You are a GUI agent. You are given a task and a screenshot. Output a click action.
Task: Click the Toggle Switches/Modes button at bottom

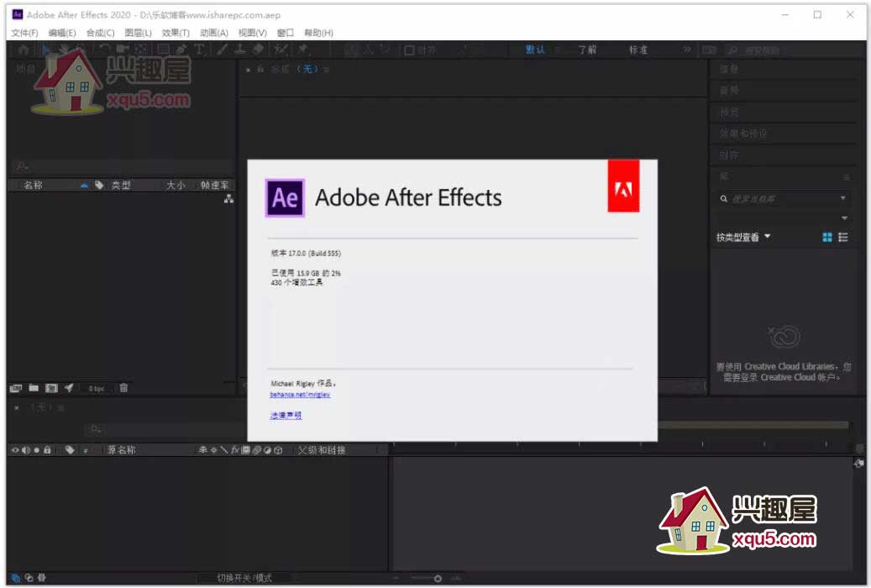click(244, 578)
